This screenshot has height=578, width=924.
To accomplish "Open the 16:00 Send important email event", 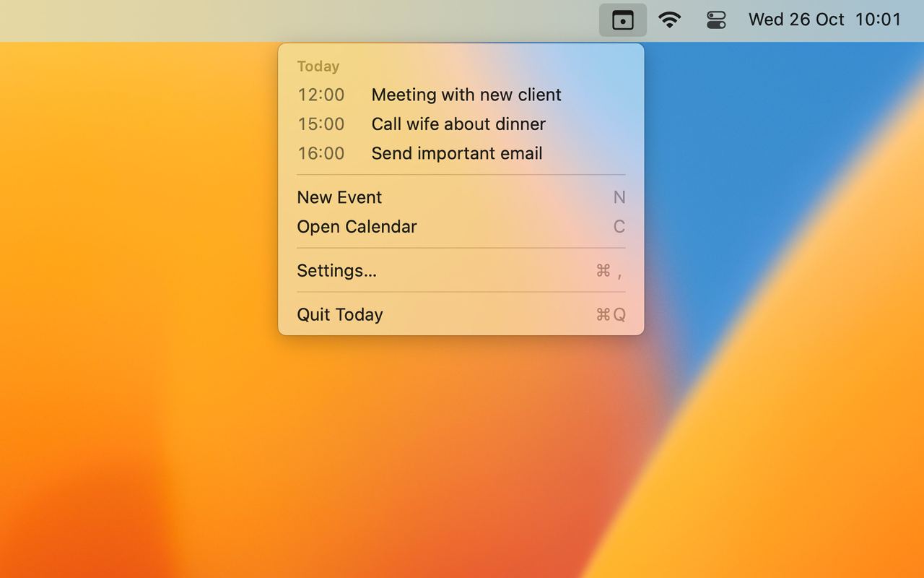I will 461,153.
